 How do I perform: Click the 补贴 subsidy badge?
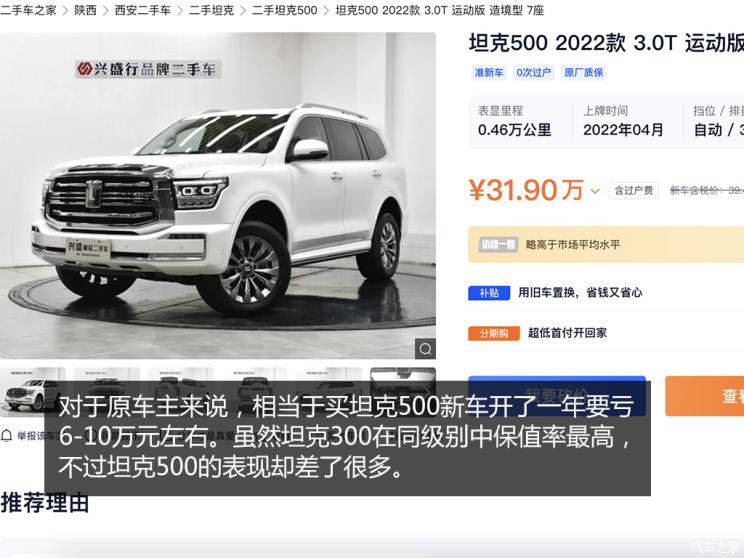489,293
